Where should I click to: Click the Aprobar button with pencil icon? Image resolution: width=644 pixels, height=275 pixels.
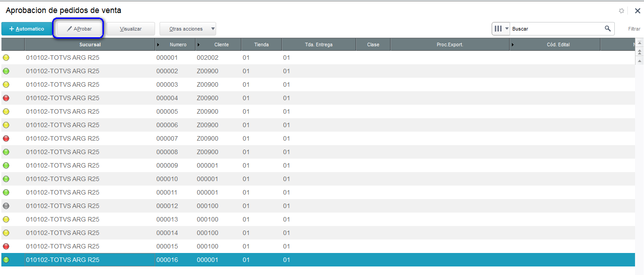[79, 29]
